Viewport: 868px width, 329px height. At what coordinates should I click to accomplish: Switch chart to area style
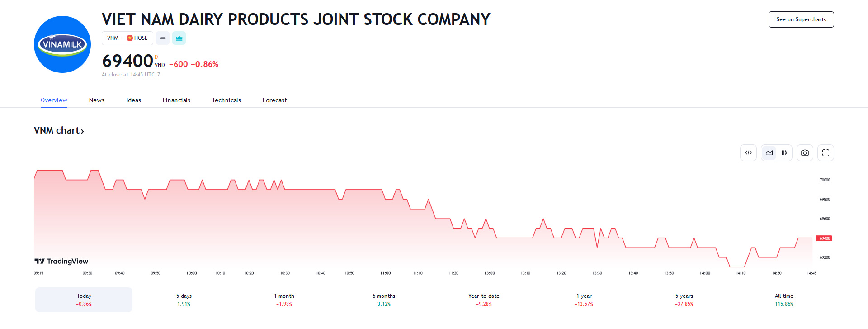click(769, 153)
